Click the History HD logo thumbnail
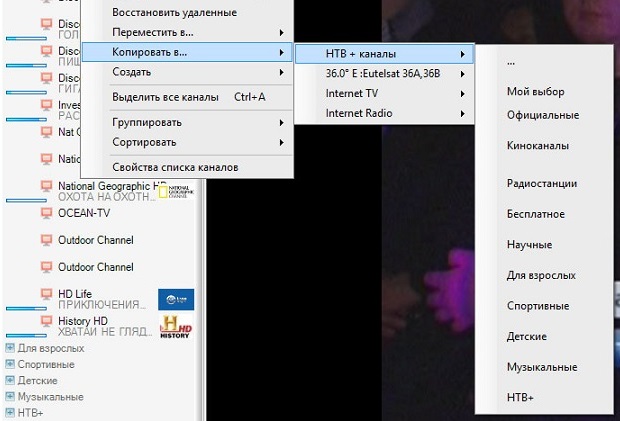The height and width of the screenshot is (421, 620). pos(176,326)
